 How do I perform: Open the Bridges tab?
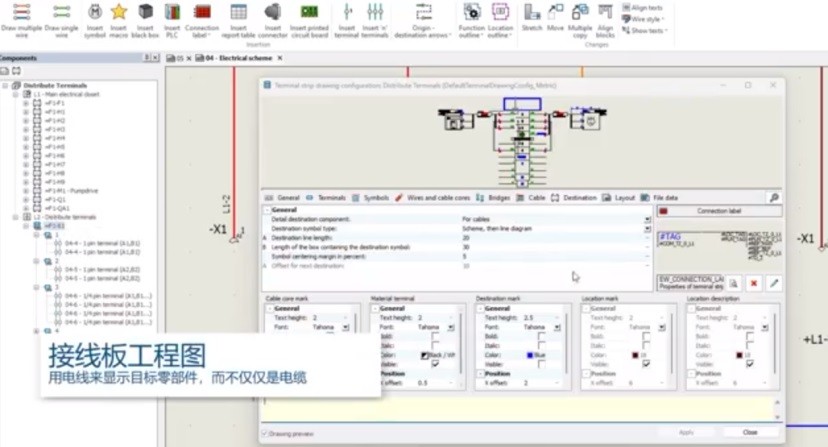coord(493,198)
